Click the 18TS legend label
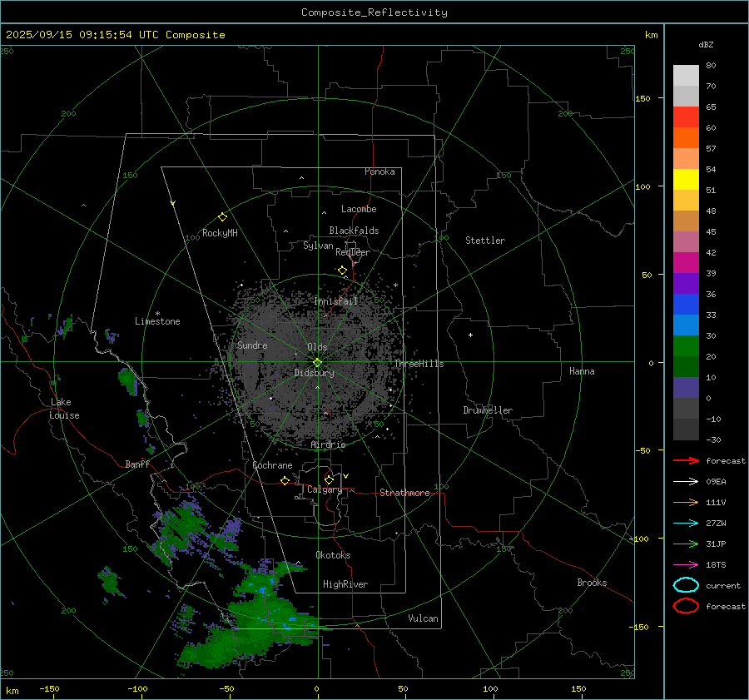Screen dimensions: 749x700 coord(716,564)
